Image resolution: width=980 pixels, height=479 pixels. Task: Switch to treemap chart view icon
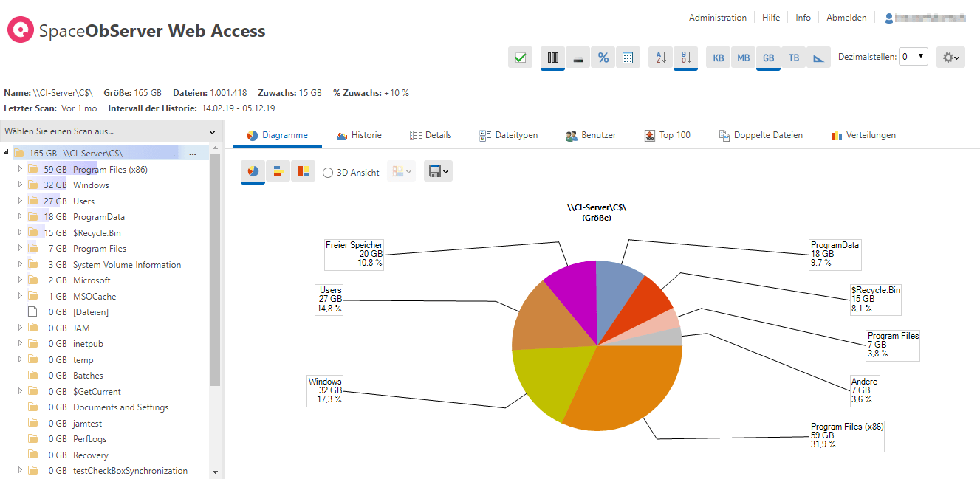(303, 172)
